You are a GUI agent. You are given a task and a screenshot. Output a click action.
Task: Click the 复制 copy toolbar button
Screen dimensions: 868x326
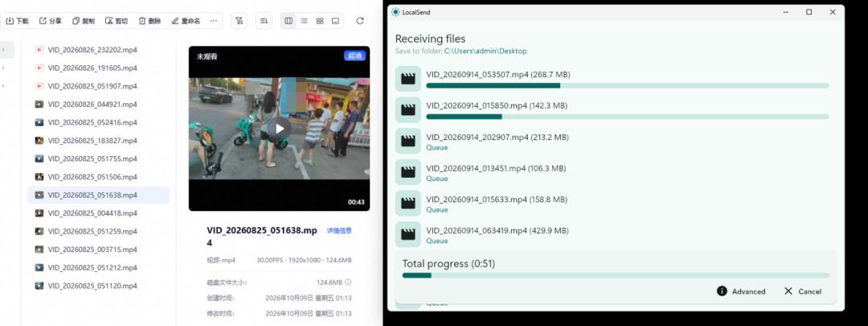(x=83, y=21)
